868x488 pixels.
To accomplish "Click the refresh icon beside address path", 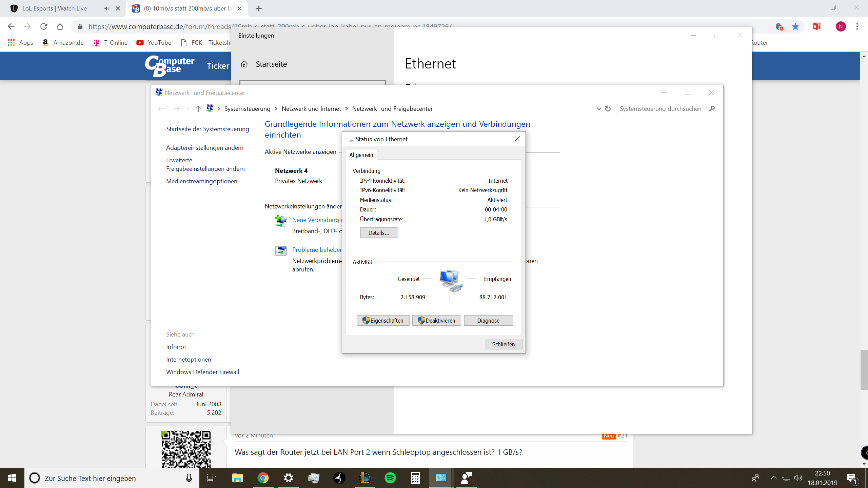I will [608, 109].
